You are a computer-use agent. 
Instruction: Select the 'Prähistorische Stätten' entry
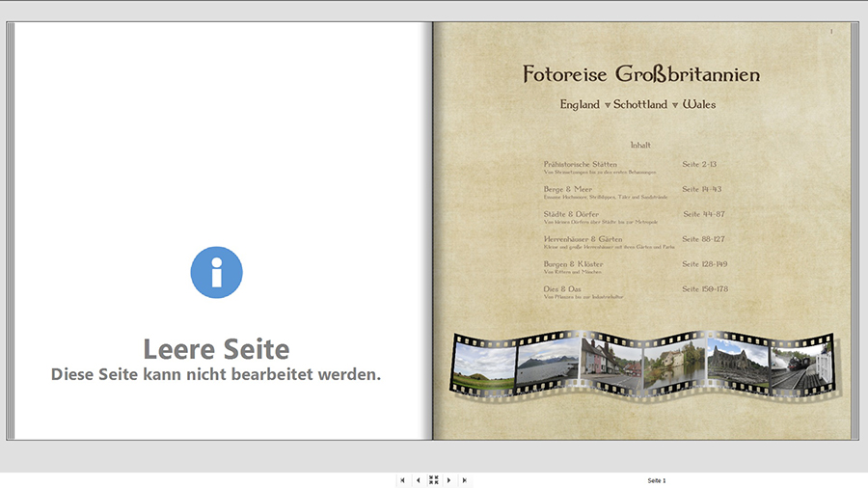580,165
